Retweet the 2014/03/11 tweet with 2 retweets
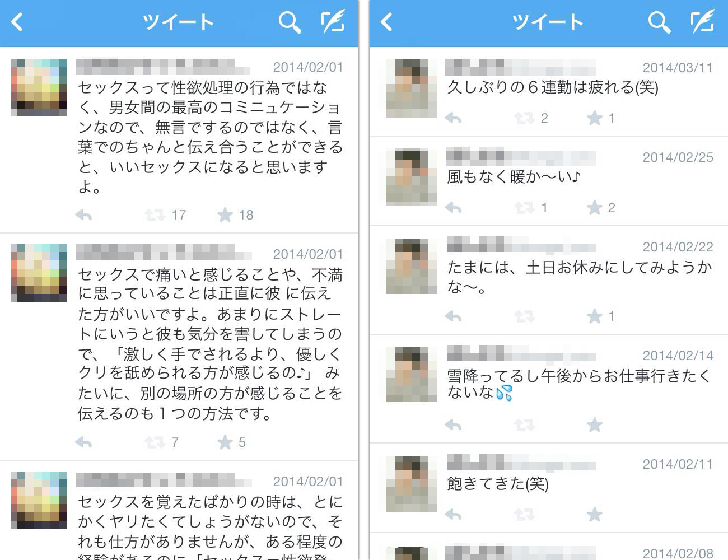This screenshot has height=560, width=728. tap(524, 118)
